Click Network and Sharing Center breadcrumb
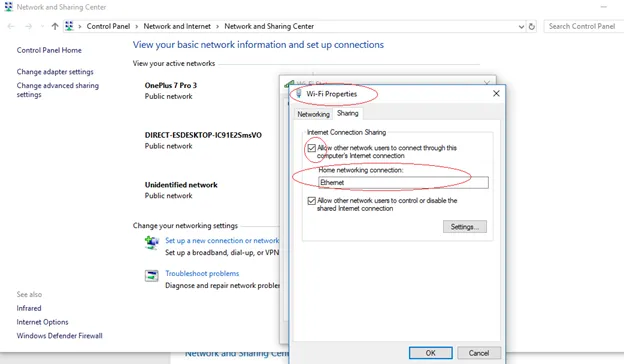This screenshot has height=364, width=624. pyautogui.click(x=269, y=26)
